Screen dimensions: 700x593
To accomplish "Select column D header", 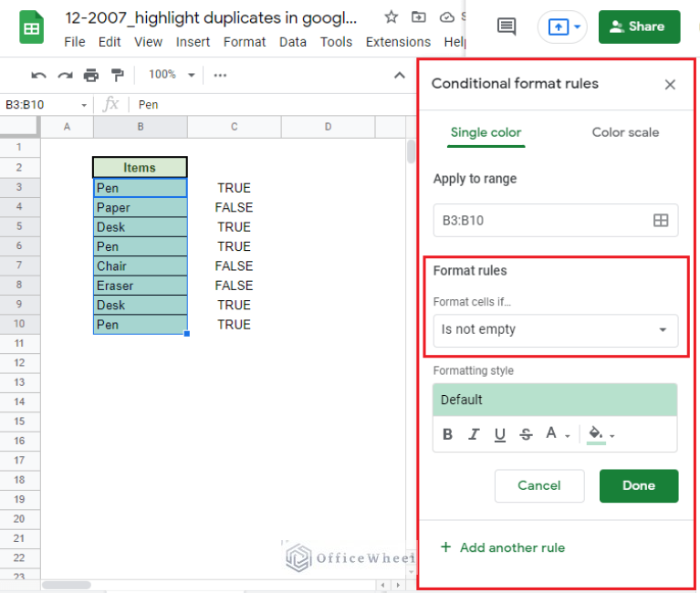I will [x=329, y=127].
